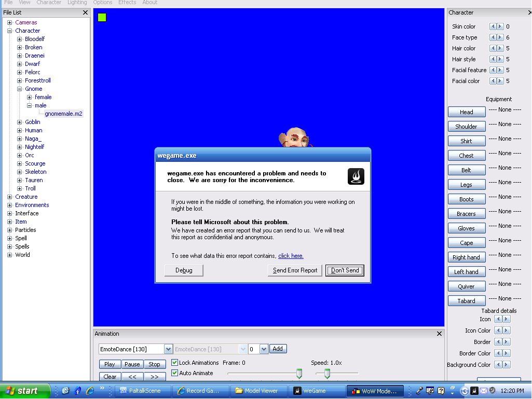Click Facial color right arrow
Viewport: 532px width, 399px height.
[500, 81]
